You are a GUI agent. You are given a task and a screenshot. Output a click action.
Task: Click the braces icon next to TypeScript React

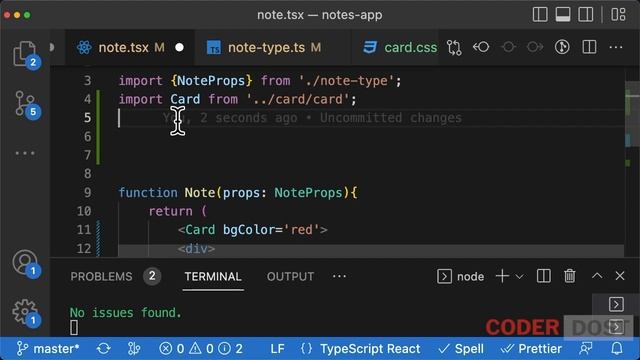coord(306,349)
